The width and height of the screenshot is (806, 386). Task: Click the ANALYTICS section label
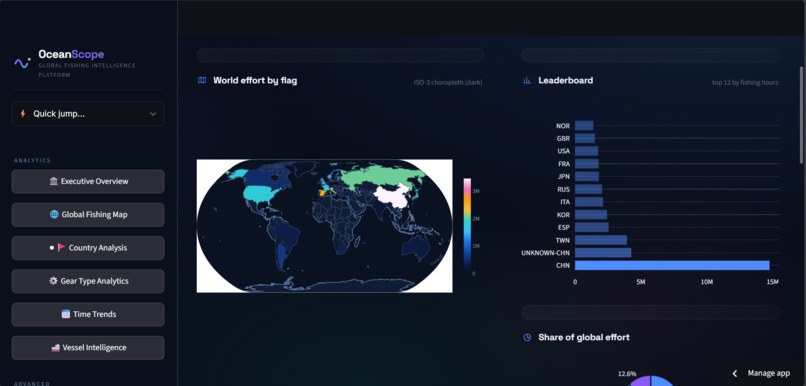(x=32, y=160)
